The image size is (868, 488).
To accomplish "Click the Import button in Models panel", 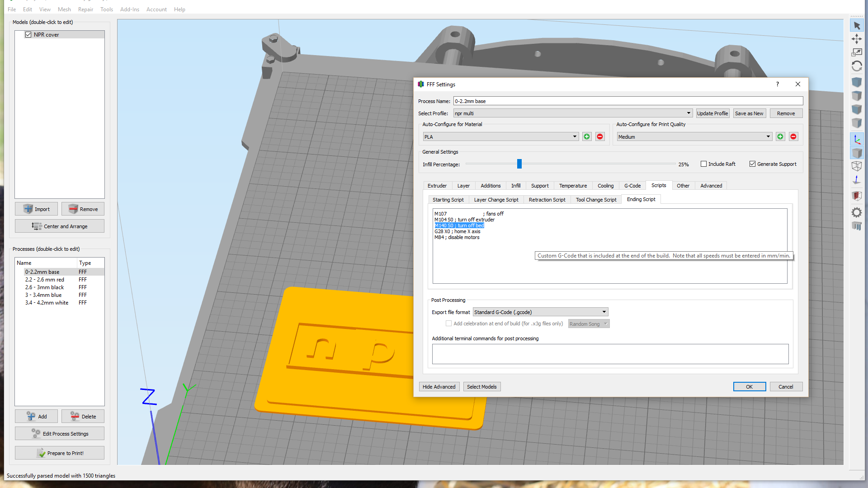I will [x=36, y=209].
